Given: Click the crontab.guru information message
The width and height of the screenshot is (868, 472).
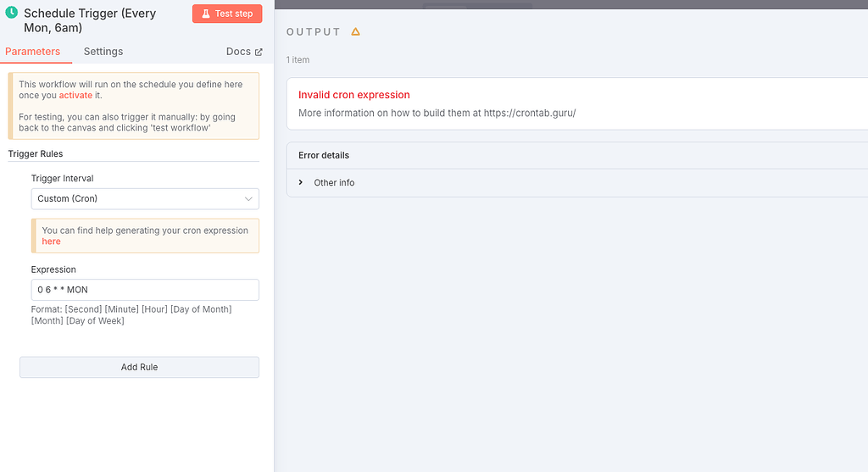Looking at the screenshot, I should (437, 113).
